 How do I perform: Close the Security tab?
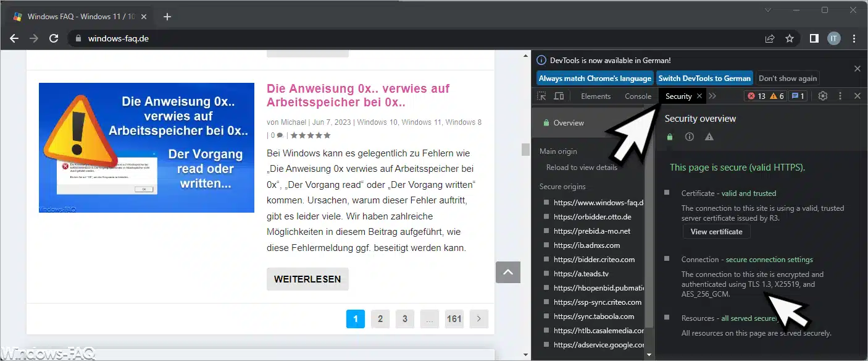tap(699, 96)
